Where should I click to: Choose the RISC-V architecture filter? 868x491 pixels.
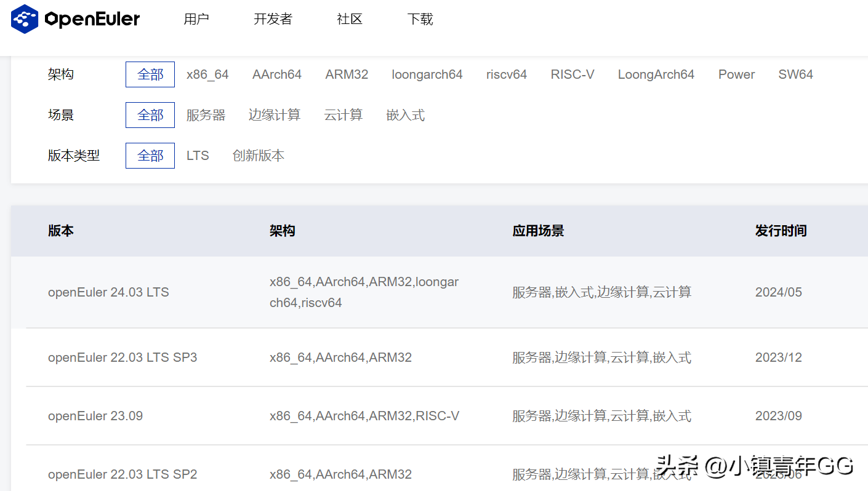pyautogui.click(x=573, y=74)
